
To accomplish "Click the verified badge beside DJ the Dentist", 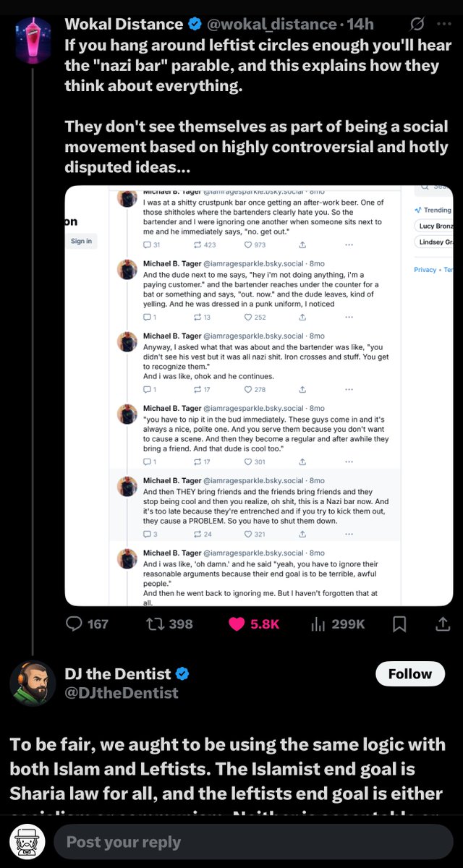I will 183,674.
